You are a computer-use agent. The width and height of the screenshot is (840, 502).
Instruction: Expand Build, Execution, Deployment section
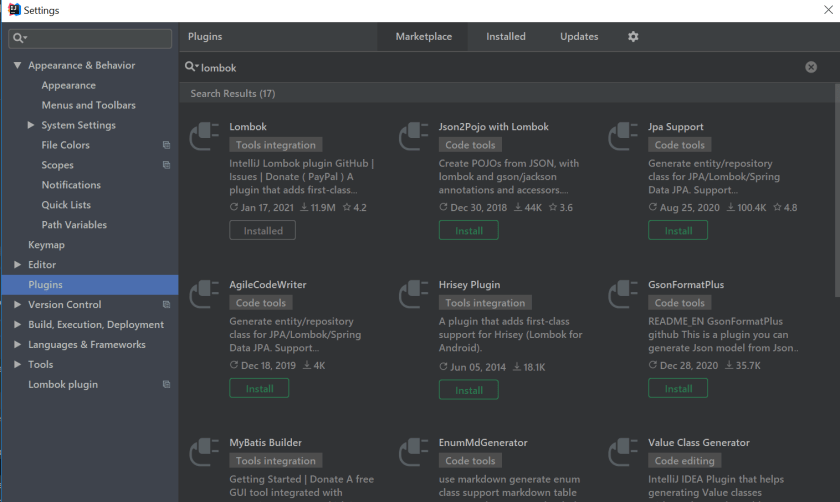click(x=17, y=324)
